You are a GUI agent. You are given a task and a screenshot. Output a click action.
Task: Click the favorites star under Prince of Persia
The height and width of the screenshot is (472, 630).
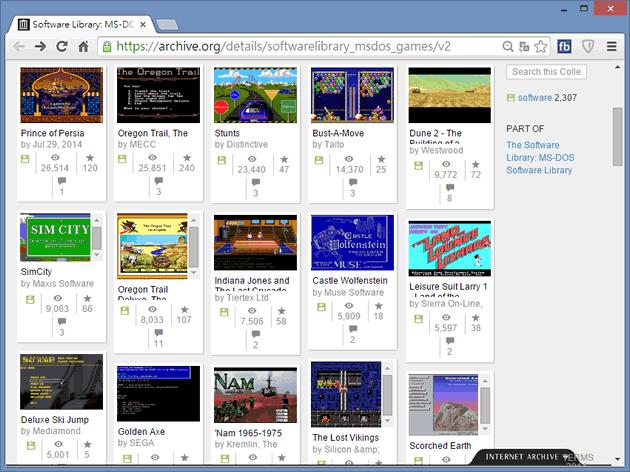[90, 158]
